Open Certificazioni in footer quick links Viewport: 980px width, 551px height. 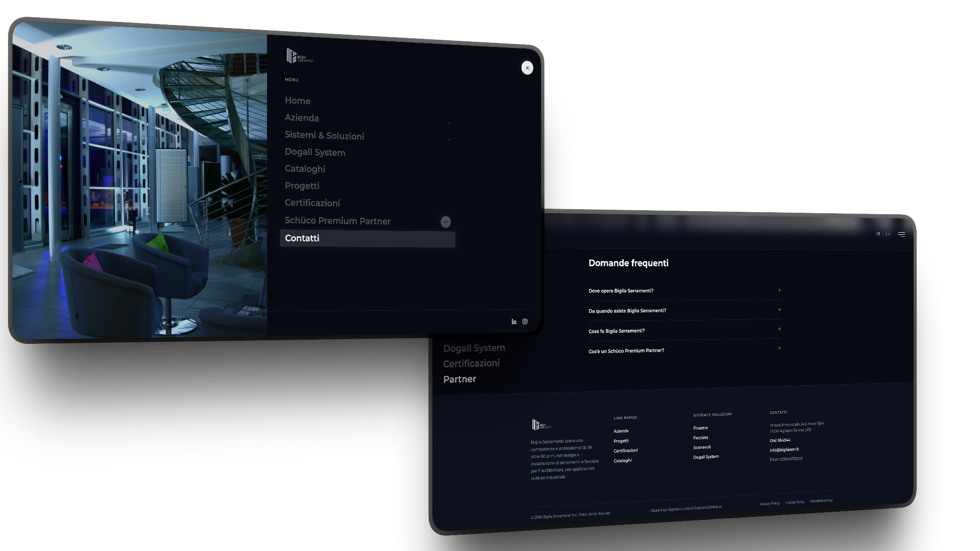626,451
